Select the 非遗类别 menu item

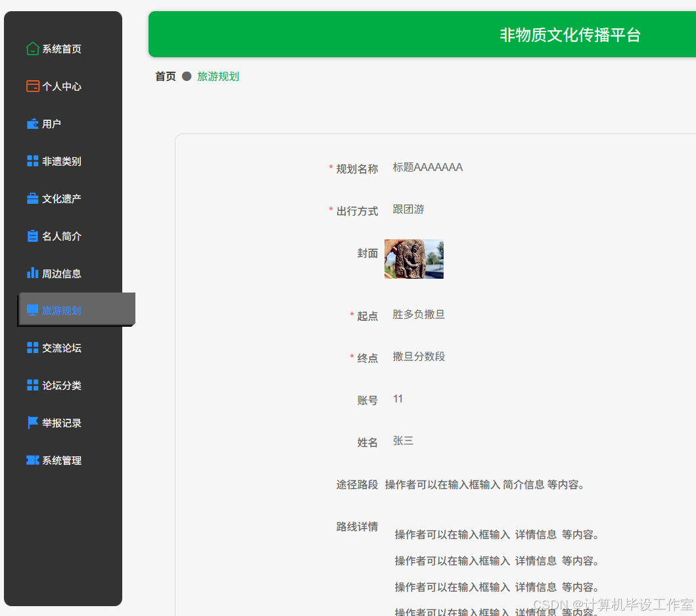pos(63,161)
